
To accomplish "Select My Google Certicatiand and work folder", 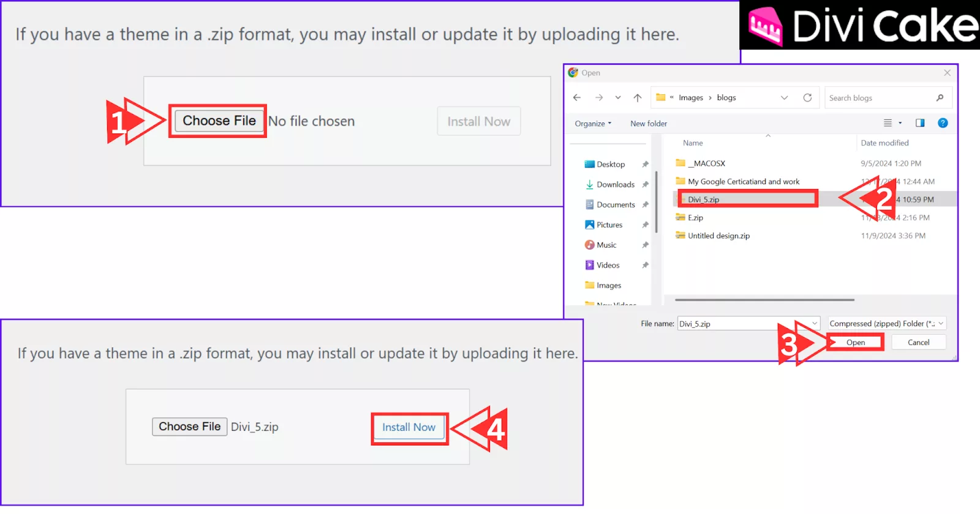I will (737, 182).
